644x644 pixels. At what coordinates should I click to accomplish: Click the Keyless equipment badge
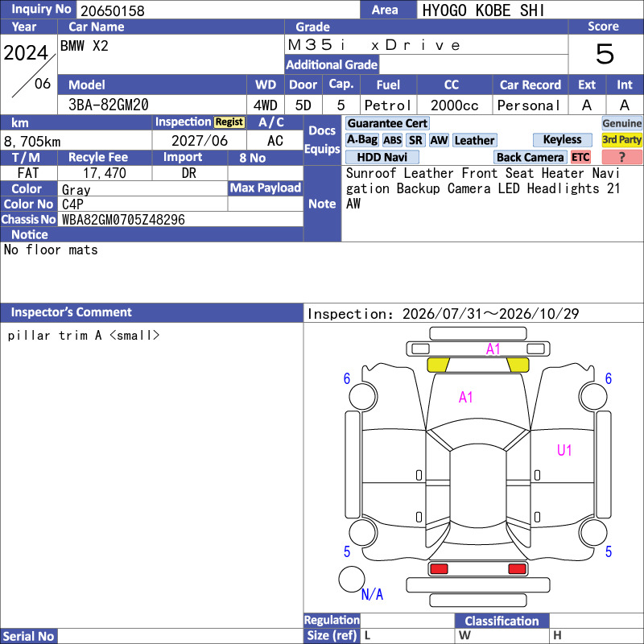[562, 139]
